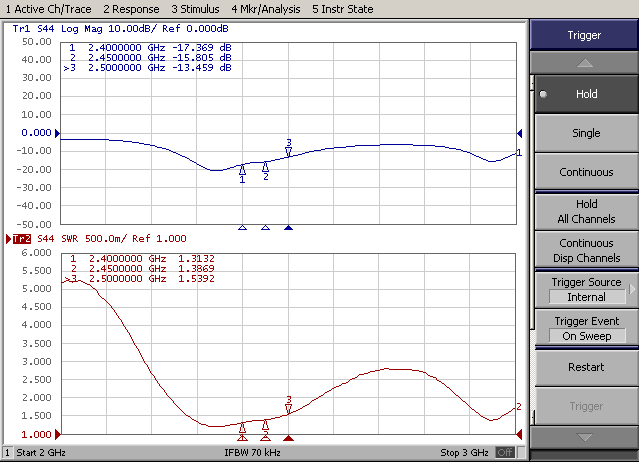Open the Active Ch/Trace menu
This screenshot has width=639, height=462.
[48, 9]
